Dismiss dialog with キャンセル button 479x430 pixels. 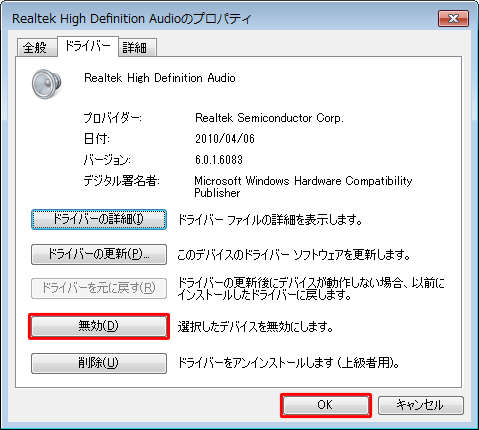tap(421, 405)
